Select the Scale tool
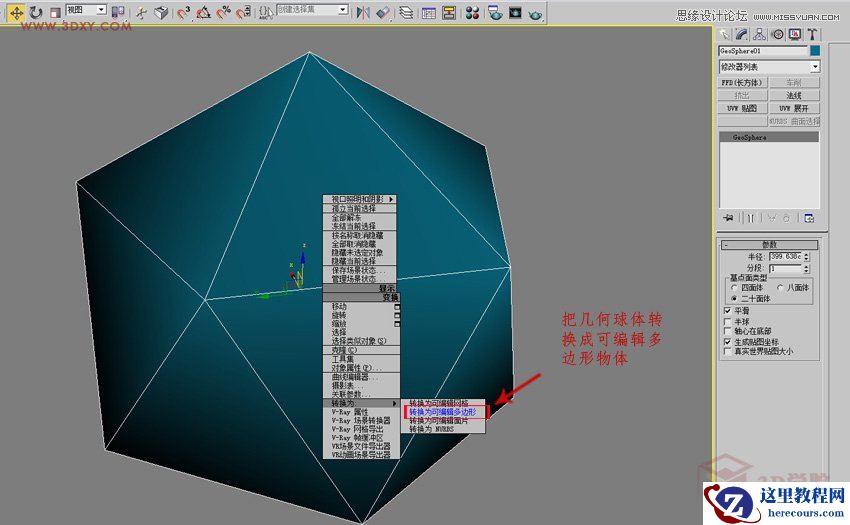Image resolution: width=850 pixels, height=525 pixels. point(55,12)
